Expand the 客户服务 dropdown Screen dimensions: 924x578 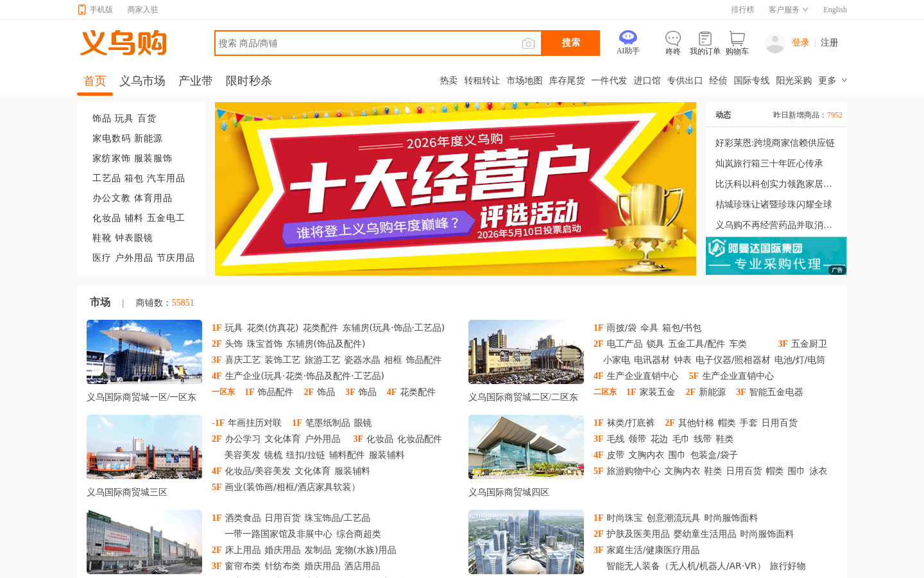[788, 10]
